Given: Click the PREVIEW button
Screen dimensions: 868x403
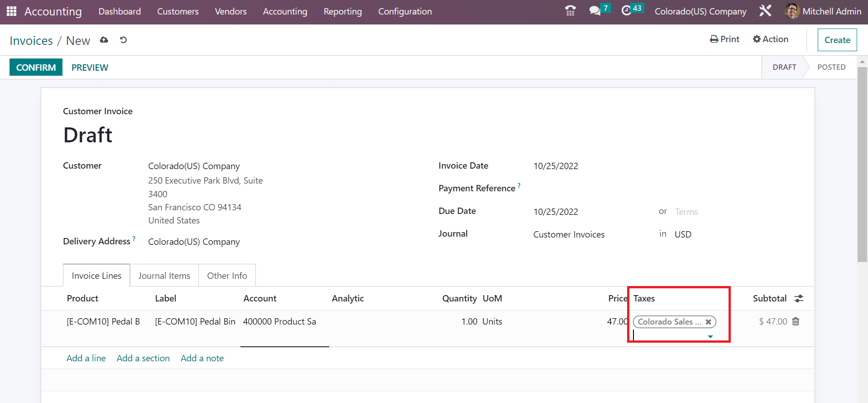Looking at the screenshot, I should [90, 68].
